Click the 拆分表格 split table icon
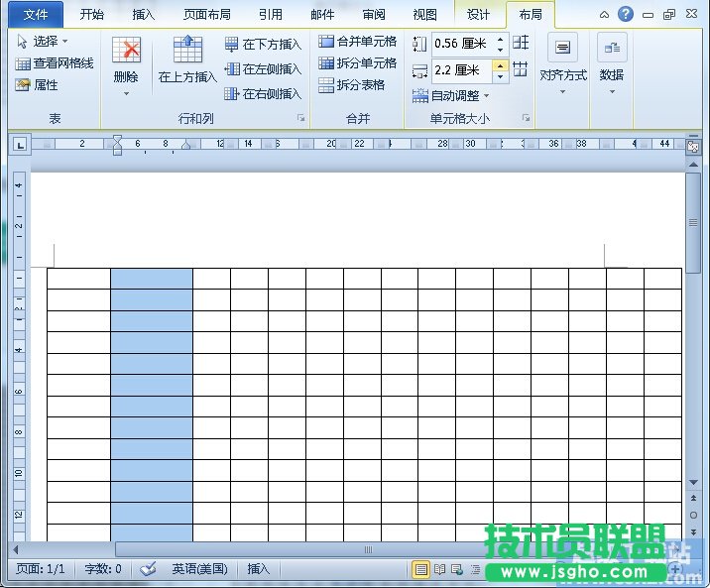The width and height of the screenshot is (710, 588). point(352,85)
